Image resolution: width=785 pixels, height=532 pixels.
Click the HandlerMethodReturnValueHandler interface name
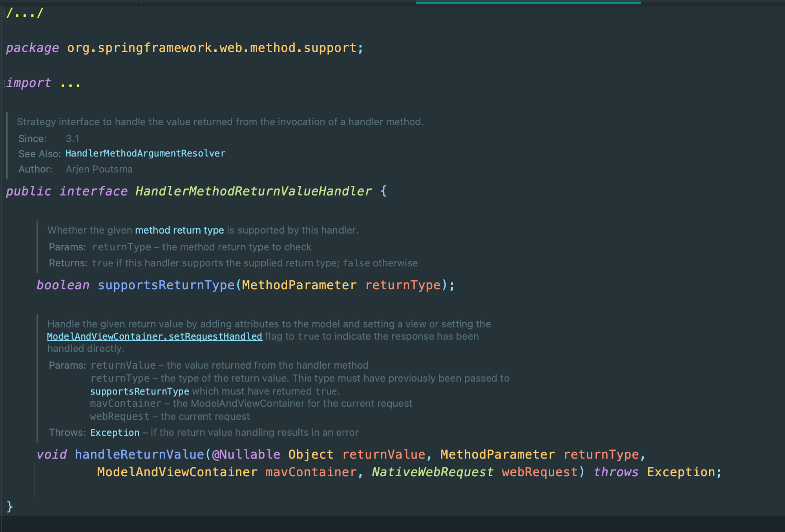[253, 191]
